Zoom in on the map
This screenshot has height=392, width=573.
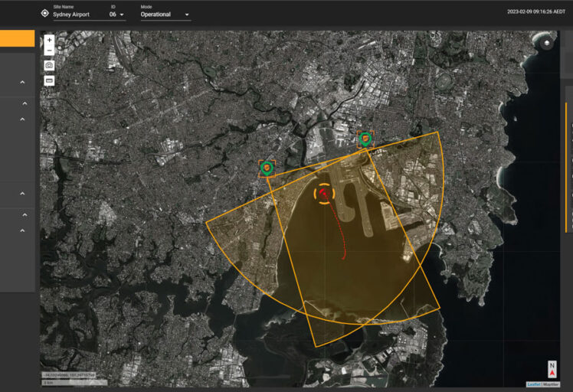[x=49, y=40]
